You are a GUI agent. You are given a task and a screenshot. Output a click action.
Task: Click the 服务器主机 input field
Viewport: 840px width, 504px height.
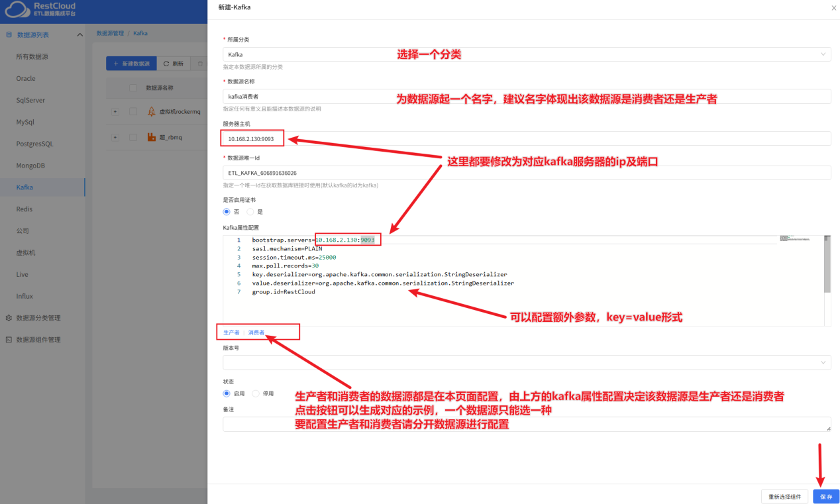tap(527, 138)
